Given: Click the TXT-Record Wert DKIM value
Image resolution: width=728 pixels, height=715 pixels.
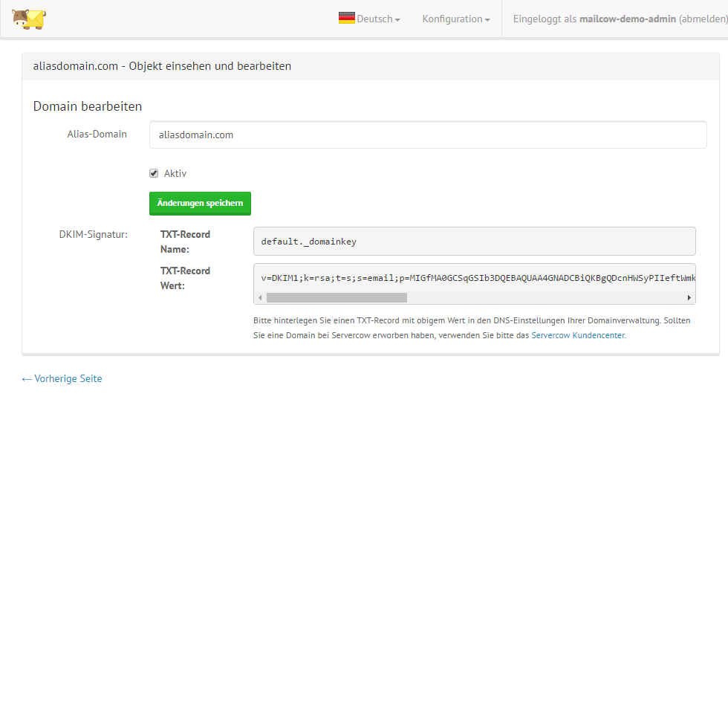Looking at the screenshot, I should tap(474, 278).
